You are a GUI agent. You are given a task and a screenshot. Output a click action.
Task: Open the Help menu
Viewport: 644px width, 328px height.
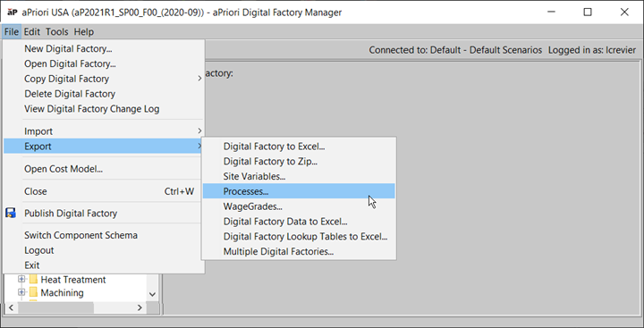click(84, 31)
